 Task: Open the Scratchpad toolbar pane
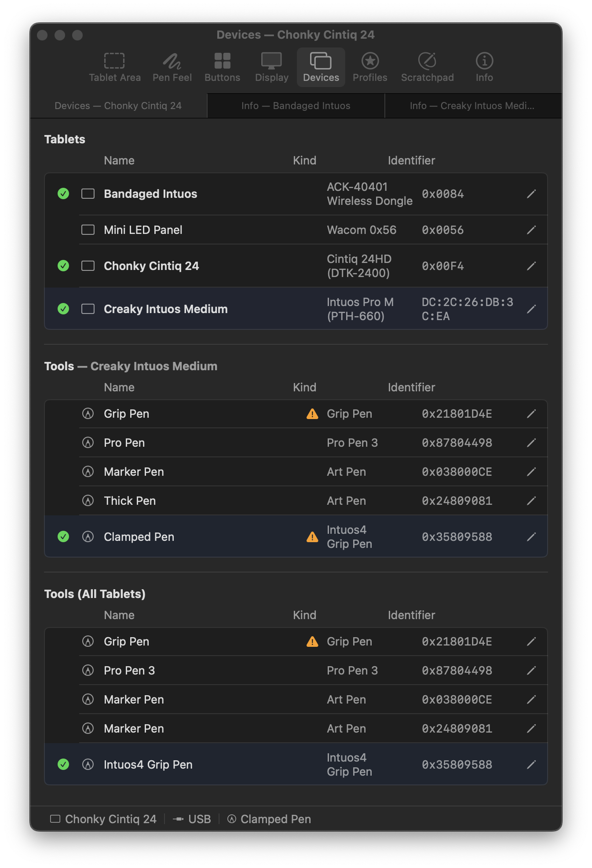[x=427, y=67]
